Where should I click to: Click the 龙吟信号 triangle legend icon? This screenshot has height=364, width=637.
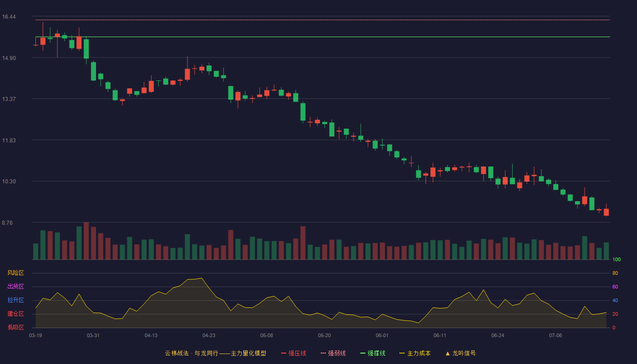click(x=448, y=353)
